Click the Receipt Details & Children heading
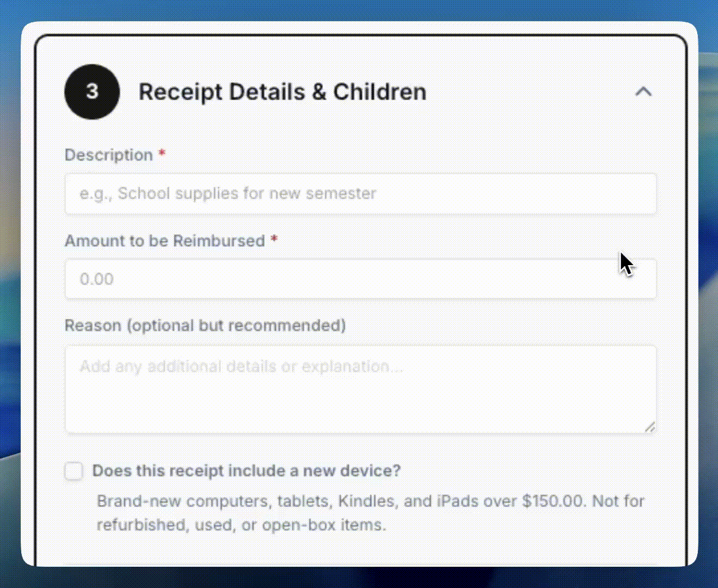718x588 pixels. [282, 92]
